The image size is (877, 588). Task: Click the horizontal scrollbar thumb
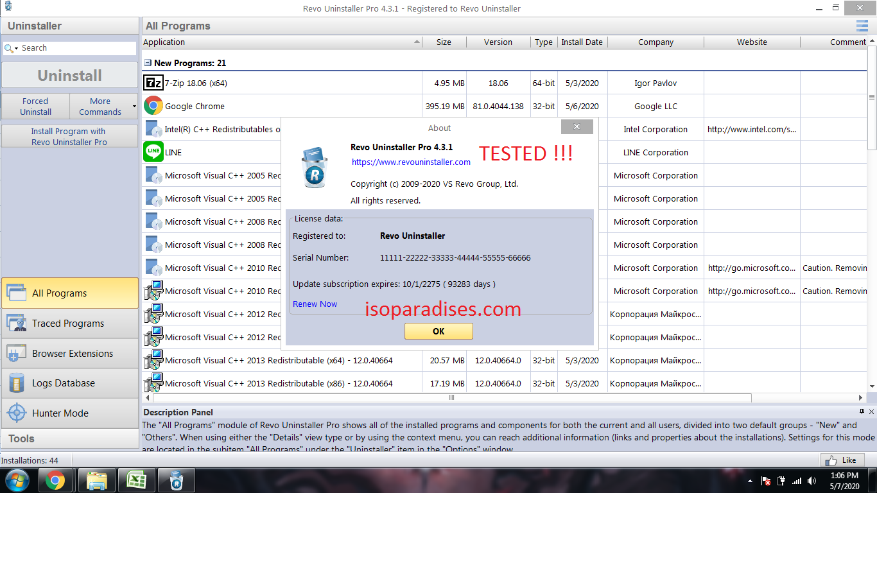click(x=451, y=397)
